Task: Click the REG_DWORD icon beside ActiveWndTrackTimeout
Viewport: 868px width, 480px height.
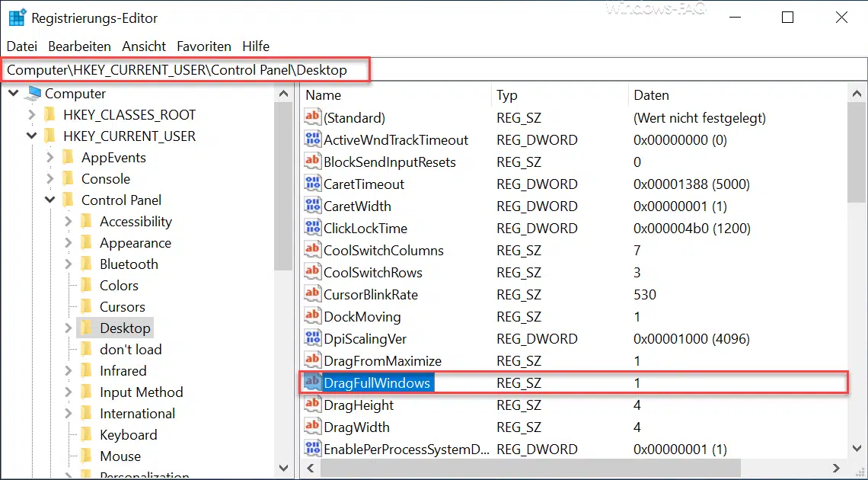Action: [312, 140]
